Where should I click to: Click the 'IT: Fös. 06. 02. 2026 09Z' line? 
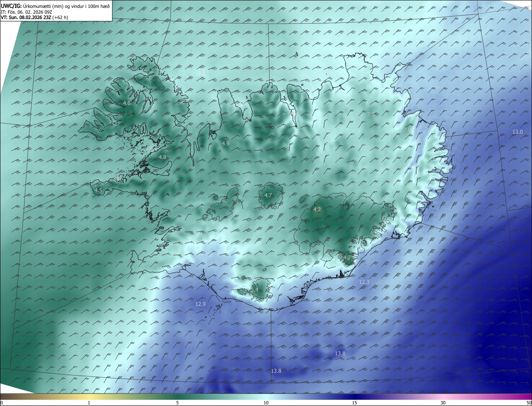[27, 12]
